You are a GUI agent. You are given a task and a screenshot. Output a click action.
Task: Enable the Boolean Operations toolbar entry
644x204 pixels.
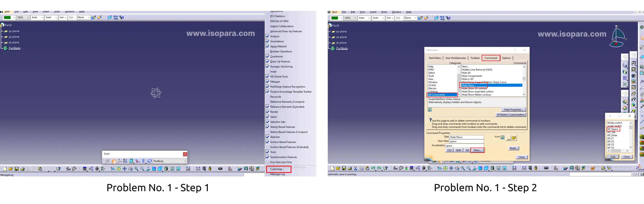pos(281,51)
